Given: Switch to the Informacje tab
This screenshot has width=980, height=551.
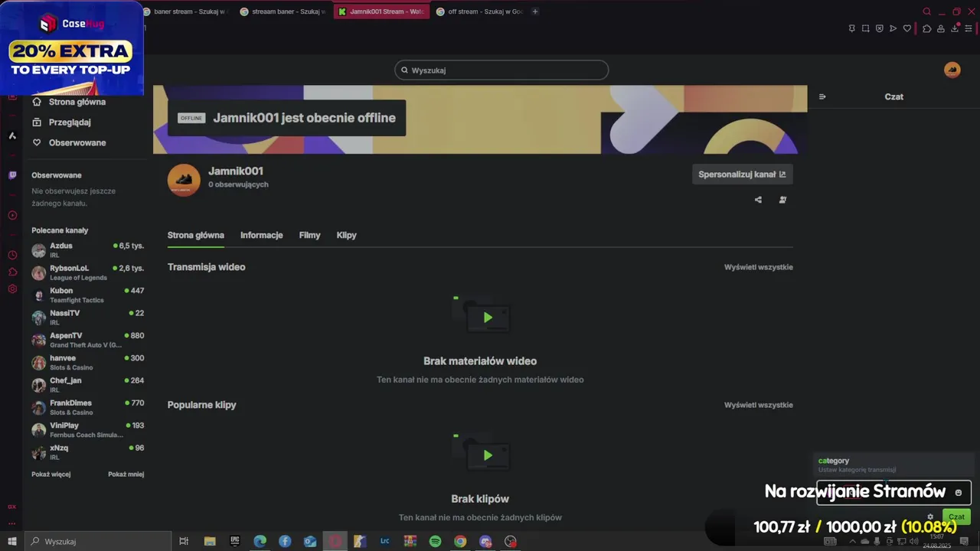Looking at the screenshot, I should click(262, 235).
